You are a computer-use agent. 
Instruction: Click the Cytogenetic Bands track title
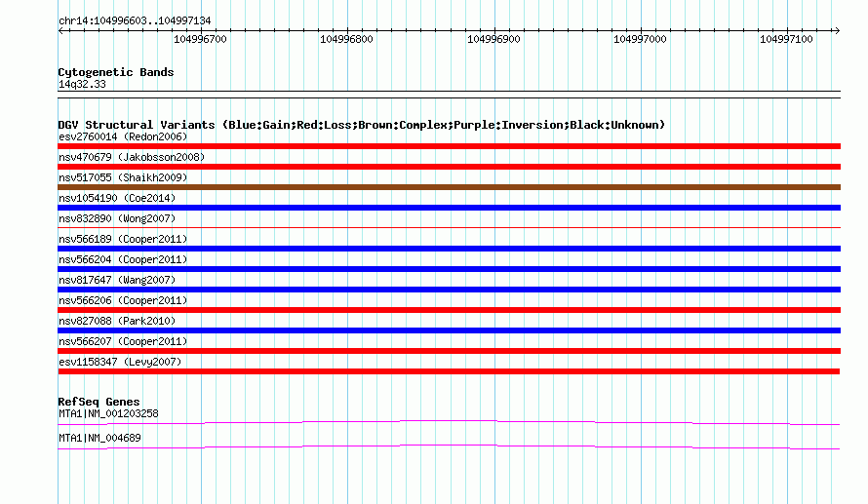coord(116,72)
